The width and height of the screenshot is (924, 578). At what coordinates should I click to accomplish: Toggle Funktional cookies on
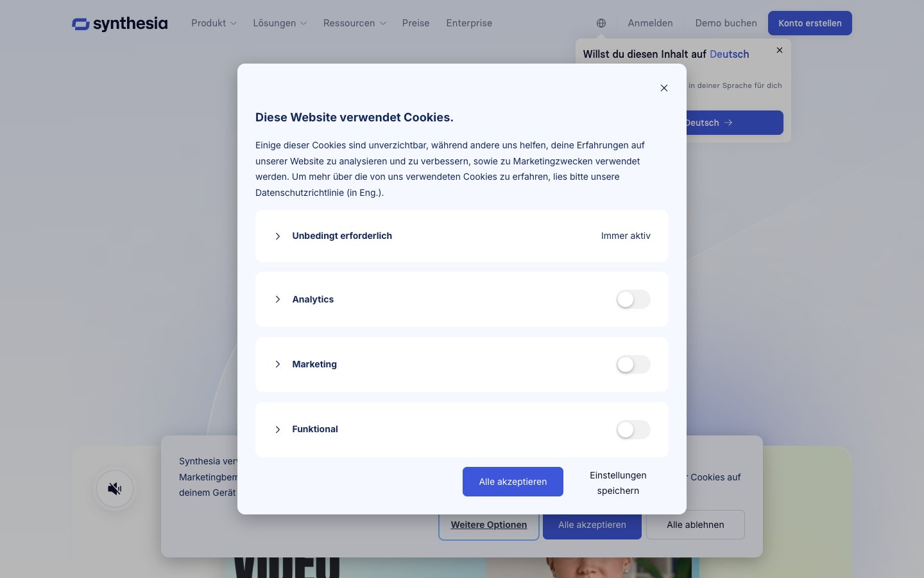633,430
